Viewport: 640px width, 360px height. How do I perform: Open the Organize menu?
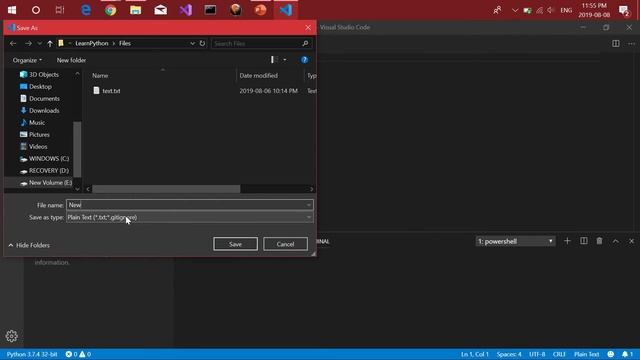(x=27, y=60)
